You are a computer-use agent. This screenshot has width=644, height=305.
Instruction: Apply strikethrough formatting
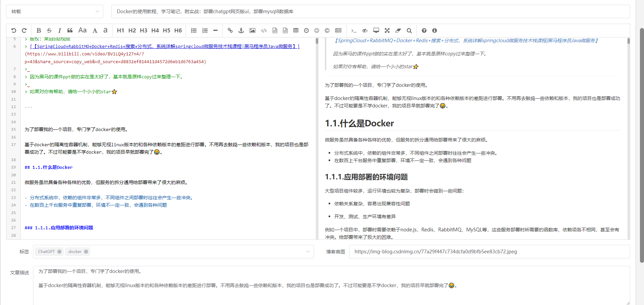pos(49,30)
